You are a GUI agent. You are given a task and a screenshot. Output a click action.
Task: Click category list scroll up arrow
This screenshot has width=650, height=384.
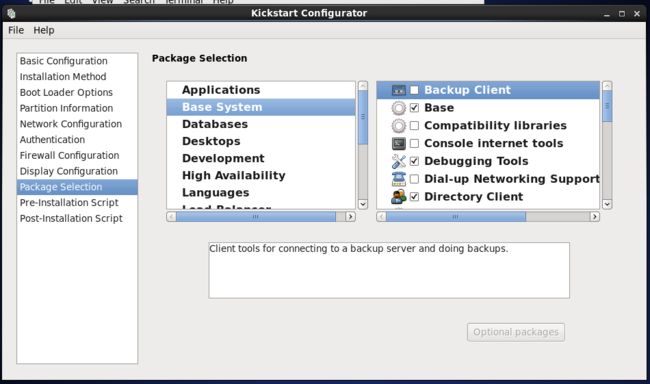click(x=363, y=86)
